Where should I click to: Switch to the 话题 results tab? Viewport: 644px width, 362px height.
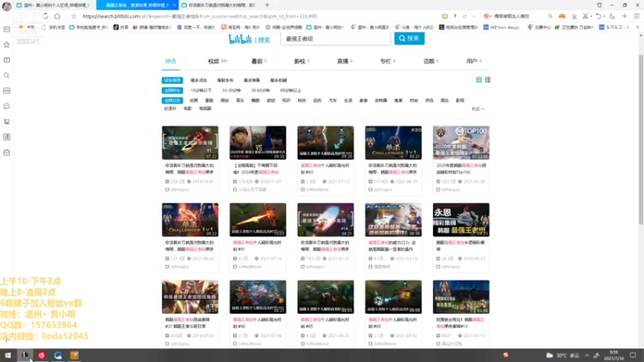pyautogui.click(x=431, y=61)
